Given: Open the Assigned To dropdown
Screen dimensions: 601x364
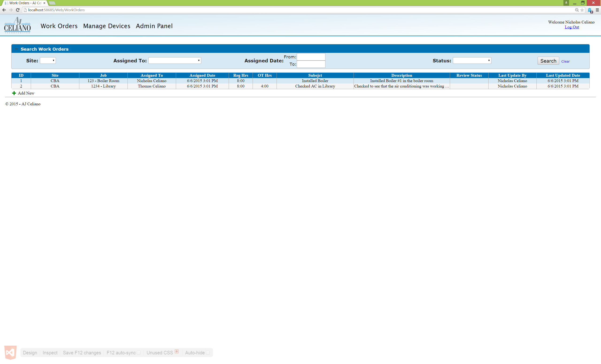Looking at the screenshot, I should pyautogui.click(x=174, y=61).
